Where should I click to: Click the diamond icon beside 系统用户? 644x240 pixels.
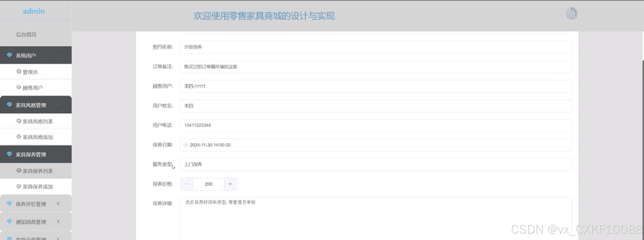coord(9,55)
